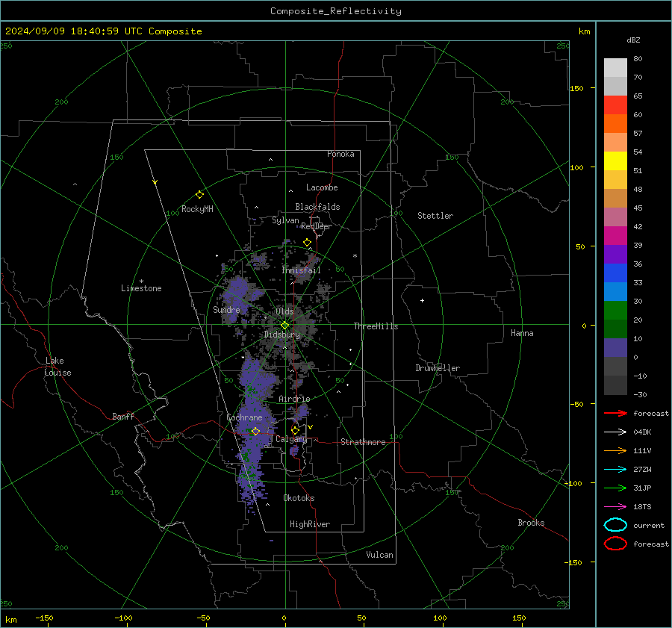This screenshot has height=628, width=672.
Task: Click the yellow diamond marker near RedDeer
Action: 307,243
